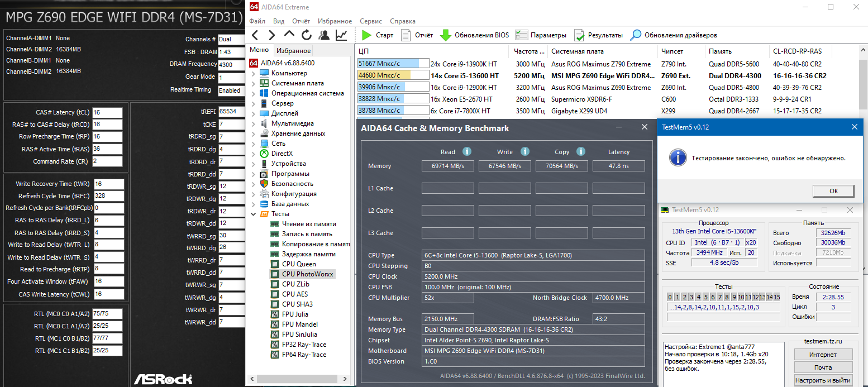This screenshot has width=868, height=387.
Task: Expand the Хранение данных node
Action: tap(254, 133)
